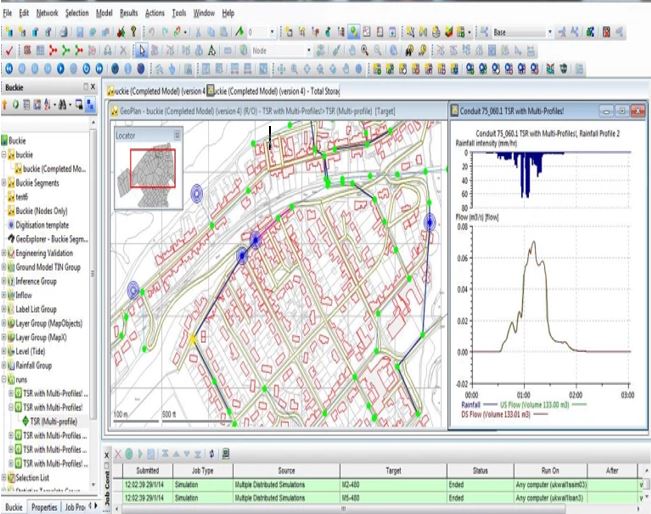Viewport: 651px width, 514px height.
Task: Click the red checkmark validate icon
Action: 9,51
